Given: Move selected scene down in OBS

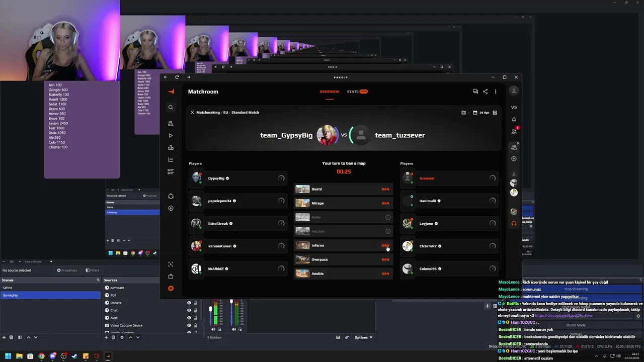Looking at the screenshot, I should pos(35,337).
